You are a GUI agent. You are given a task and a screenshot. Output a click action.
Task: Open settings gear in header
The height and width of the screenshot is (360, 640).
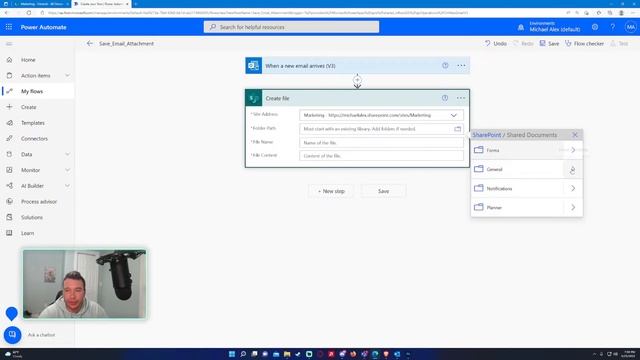point(595,27)
